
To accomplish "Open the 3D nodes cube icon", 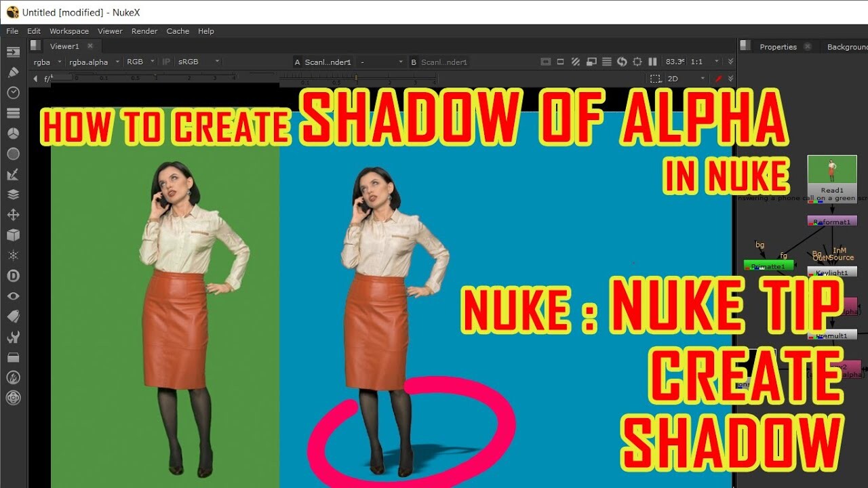I will click(13, 235).
